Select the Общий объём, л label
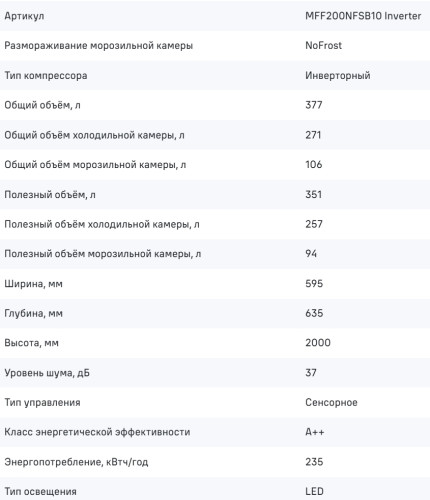The width and height of the screenshot is (430, 500). click(42, 105)
